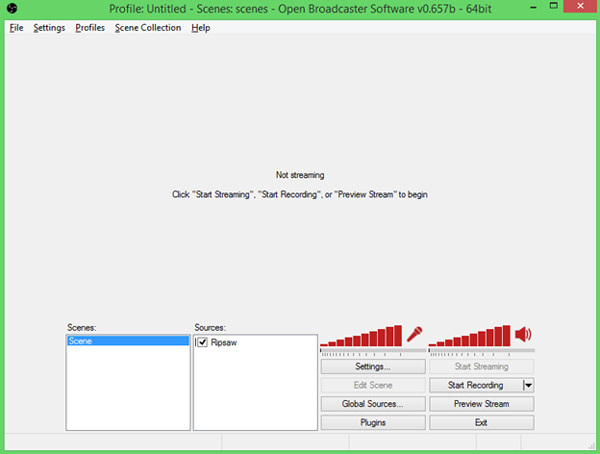Open the Start Recording dropdown arrow

(528, 385)
